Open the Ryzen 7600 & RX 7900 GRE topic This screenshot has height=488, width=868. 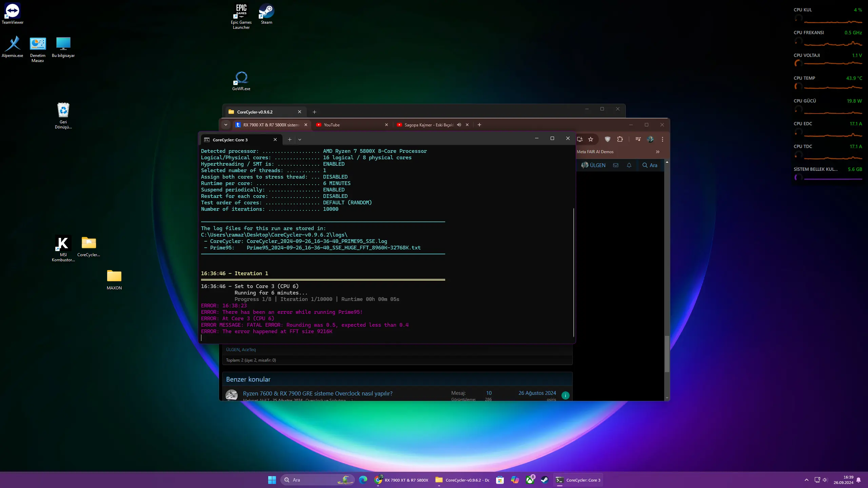tap(317, 393)
